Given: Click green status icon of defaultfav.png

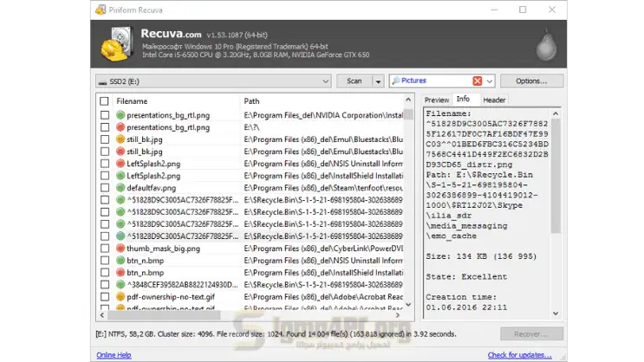Looking at the screenshot, I should [120, 187].
